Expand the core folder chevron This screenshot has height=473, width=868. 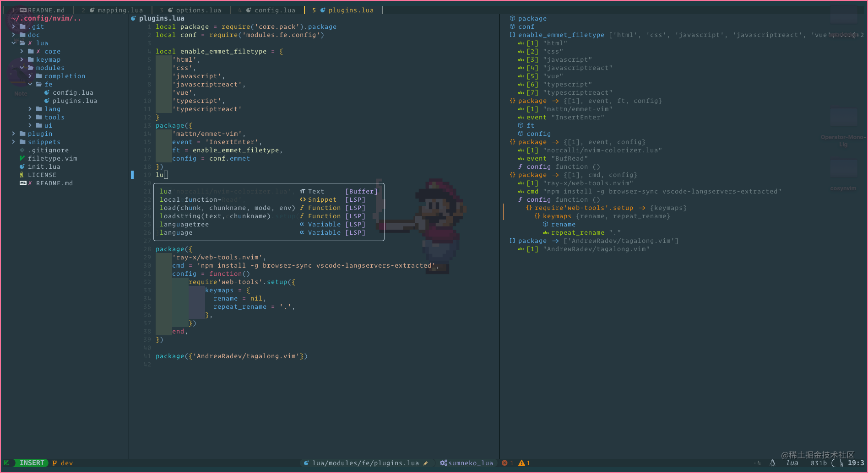pyautogui.click(x=22, y=51)
